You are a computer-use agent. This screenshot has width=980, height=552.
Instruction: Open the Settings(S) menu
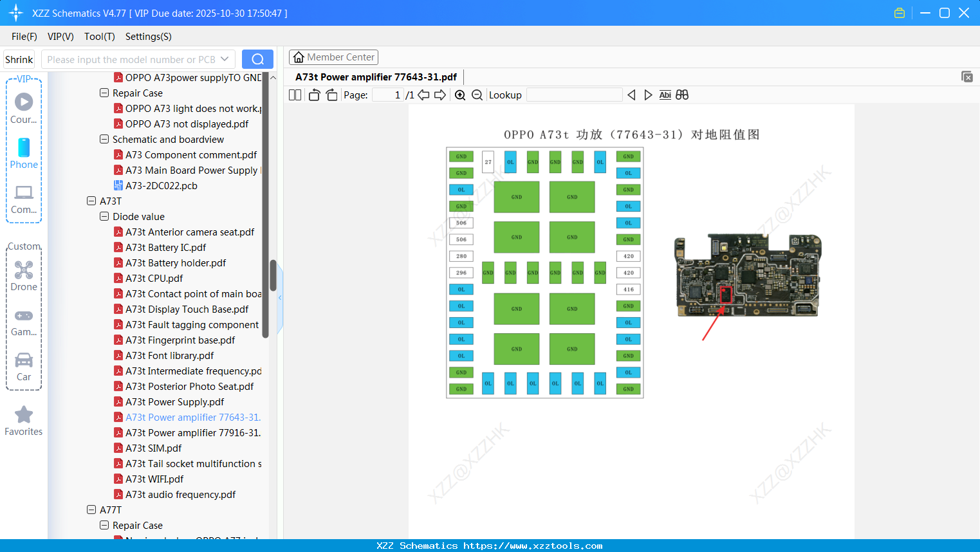[149, 37]
